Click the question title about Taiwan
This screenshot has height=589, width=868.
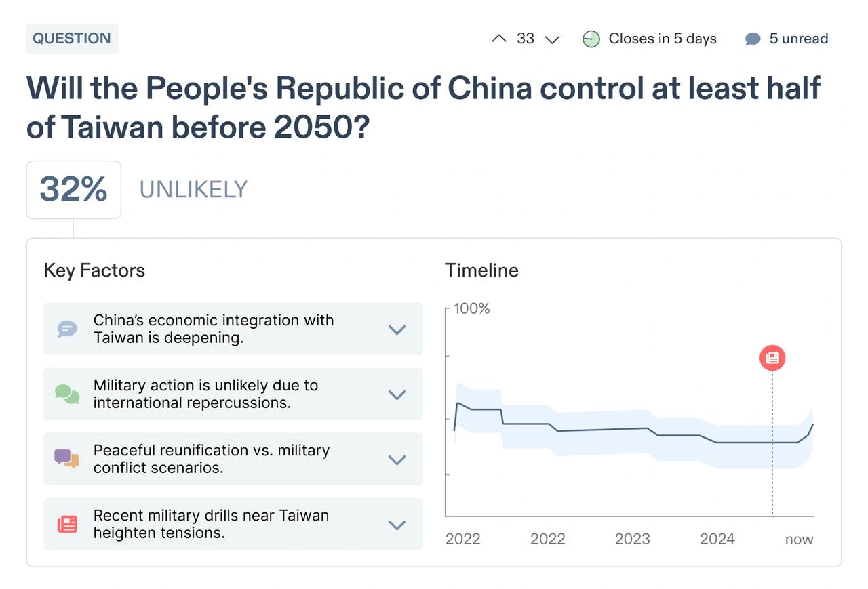(x=423, y=107)
